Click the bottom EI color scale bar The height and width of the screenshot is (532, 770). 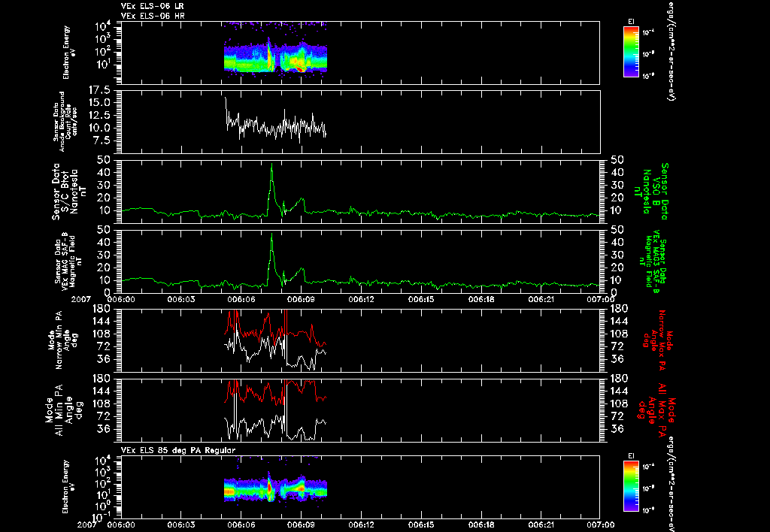tap(631, 486)
